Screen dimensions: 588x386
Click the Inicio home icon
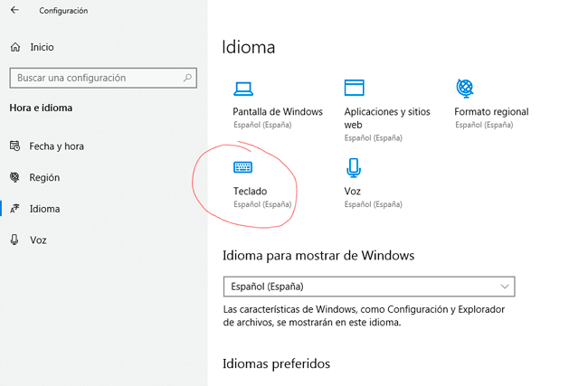click(14, 46)
